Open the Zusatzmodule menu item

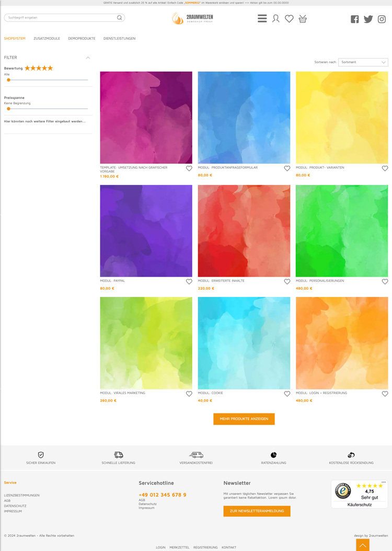tap(47, 38)
